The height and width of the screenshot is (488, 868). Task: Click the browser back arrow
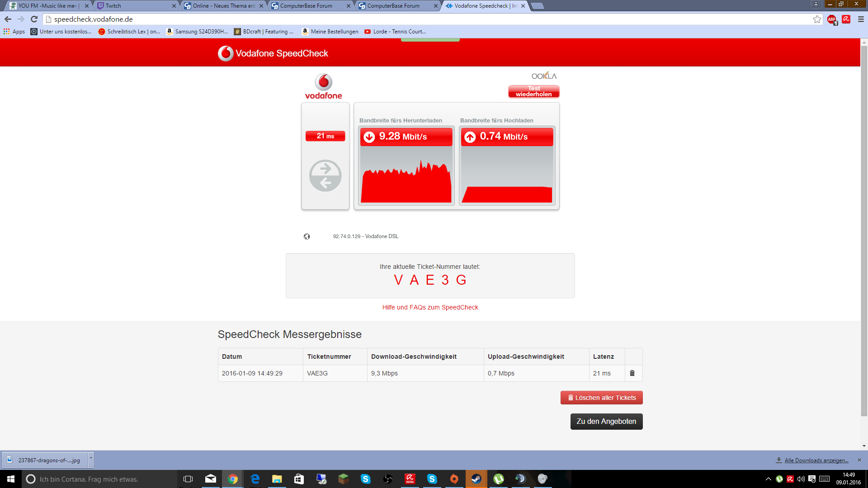(x=8, y=19)
